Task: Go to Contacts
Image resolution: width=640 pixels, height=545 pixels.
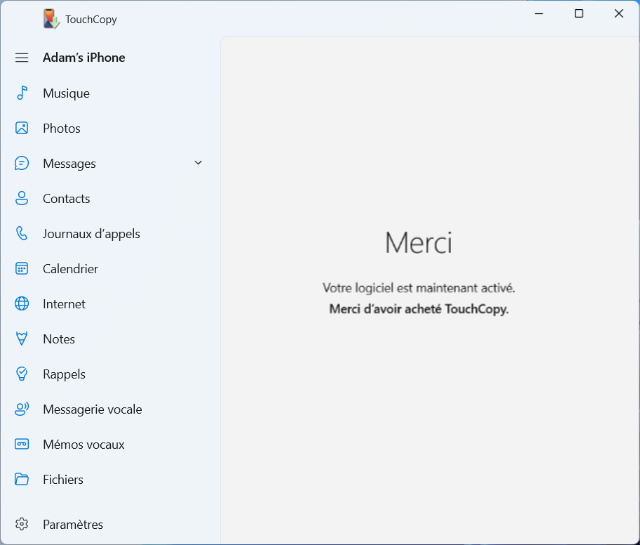Action: point(110,198)
